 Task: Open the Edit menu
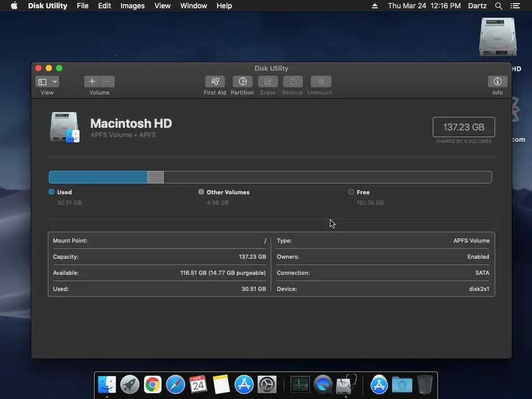[104, 6]
